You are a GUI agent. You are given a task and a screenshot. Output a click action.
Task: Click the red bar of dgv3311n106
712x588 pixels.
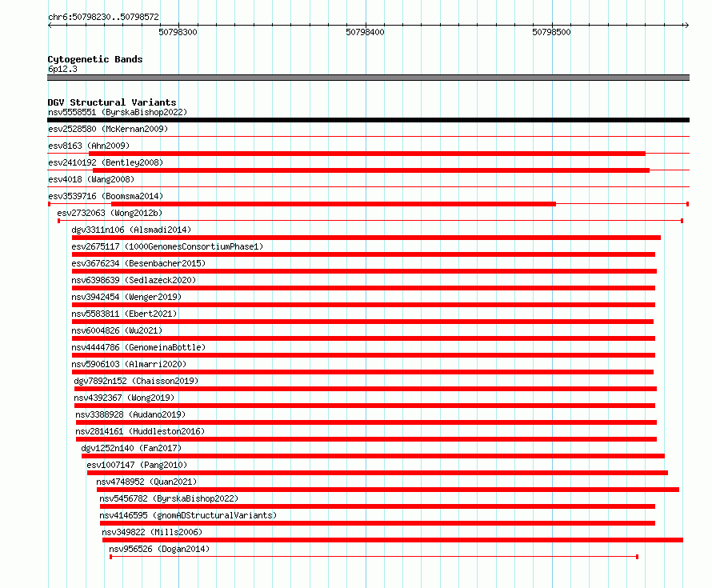coord(366,238)
